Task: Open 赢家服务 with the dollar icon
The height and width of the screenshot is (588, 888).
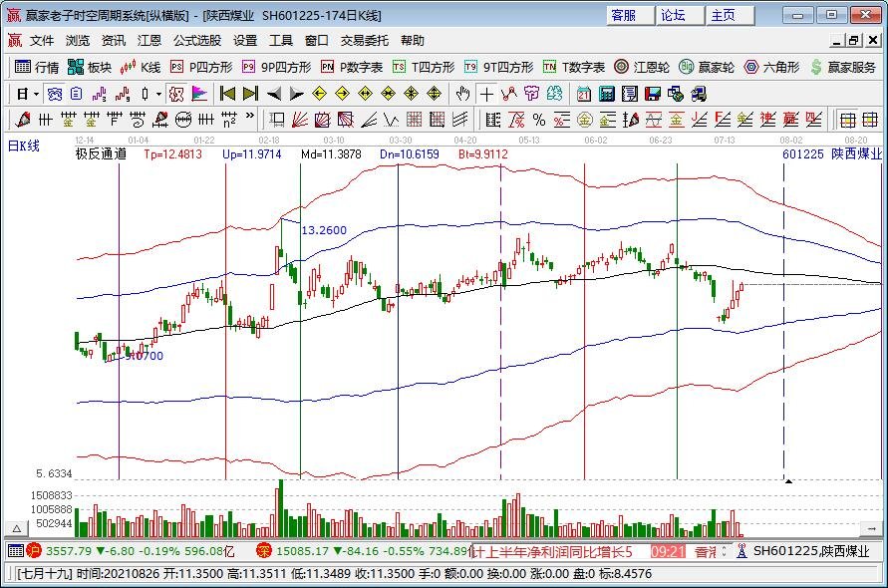Action: [843, 68]
